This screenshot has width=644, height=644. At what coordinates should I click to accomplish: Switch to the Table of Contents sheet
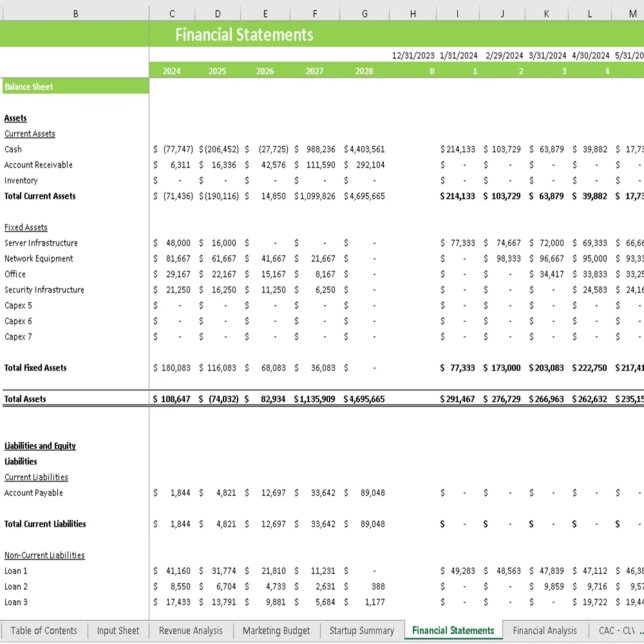tap(44, 630)
